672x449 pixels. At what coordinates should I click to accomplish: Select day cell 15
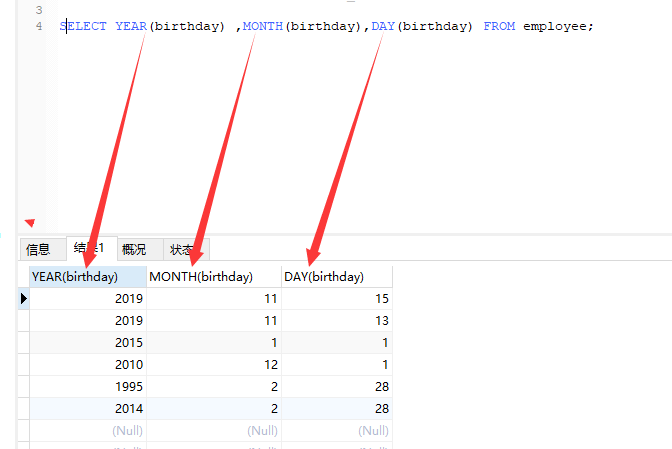(337, 299)
